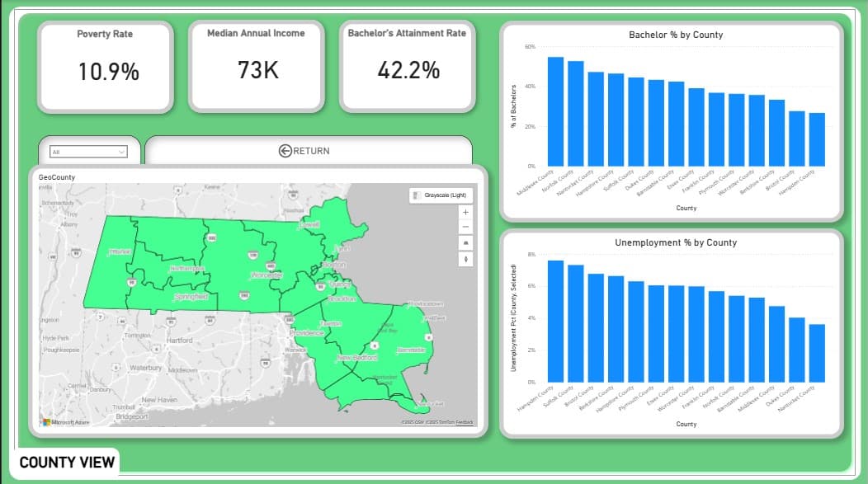Open the TomTom Feedback link
Viewport: 868px width, 484px height.
(462, 421)
